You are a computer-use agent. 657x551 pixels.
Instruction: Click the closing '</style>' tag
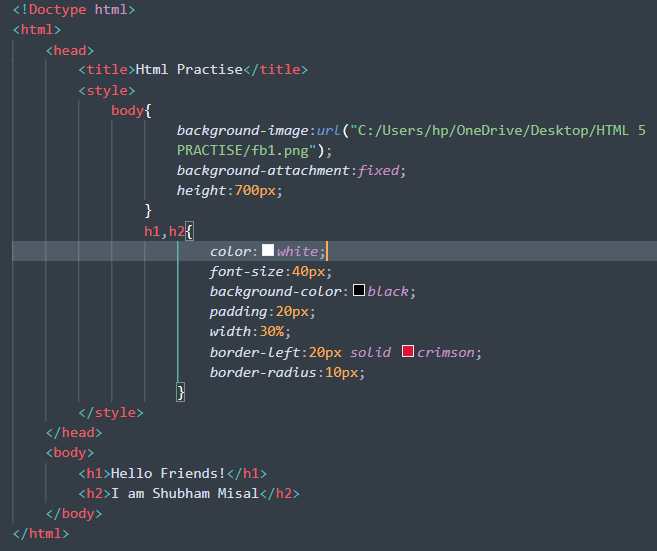[111, 413]
